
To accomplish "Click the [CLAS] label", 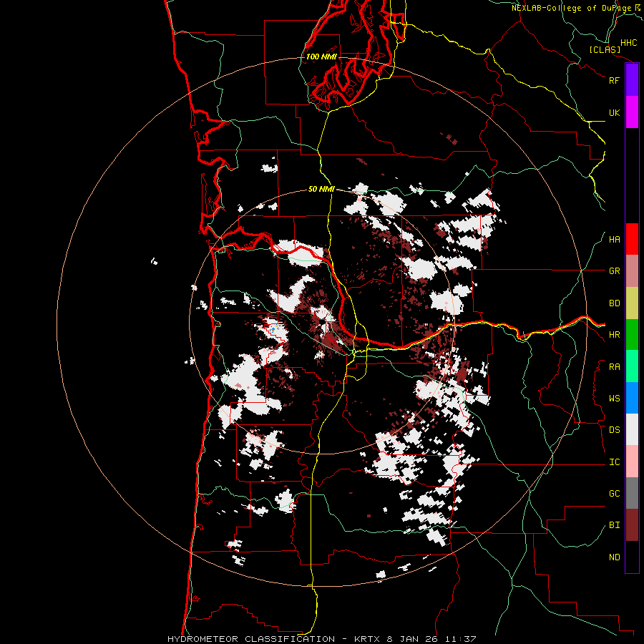I will (605, 49).
